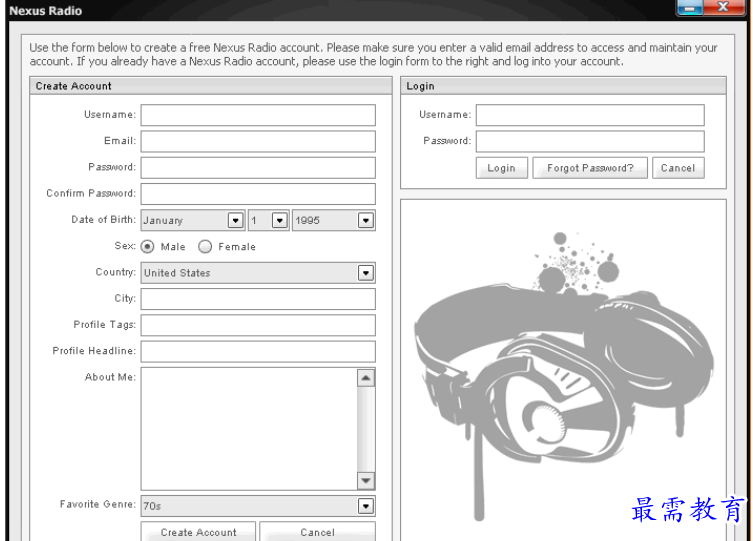Image resolution: width=753 pixels, height=541 pixels.
Task: Click the About Me scroll down arrow
Action: coord(366,481)
